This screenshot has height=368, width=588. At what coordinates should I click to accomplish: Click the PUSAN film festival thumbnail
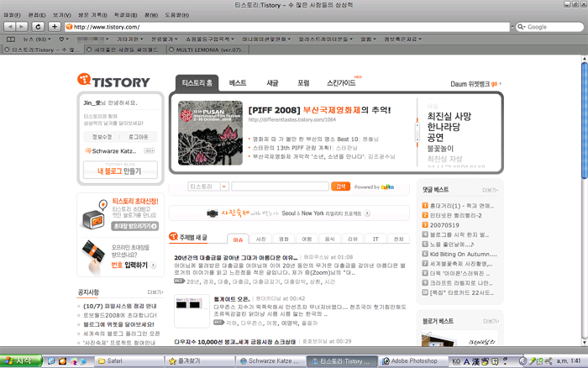click(210, 133)
